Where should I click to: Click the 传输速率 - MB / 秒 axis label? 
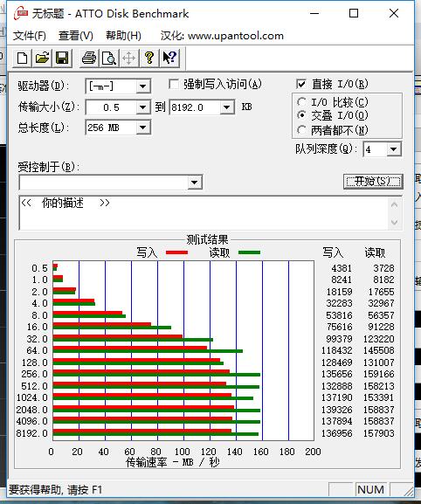[173, 463]
